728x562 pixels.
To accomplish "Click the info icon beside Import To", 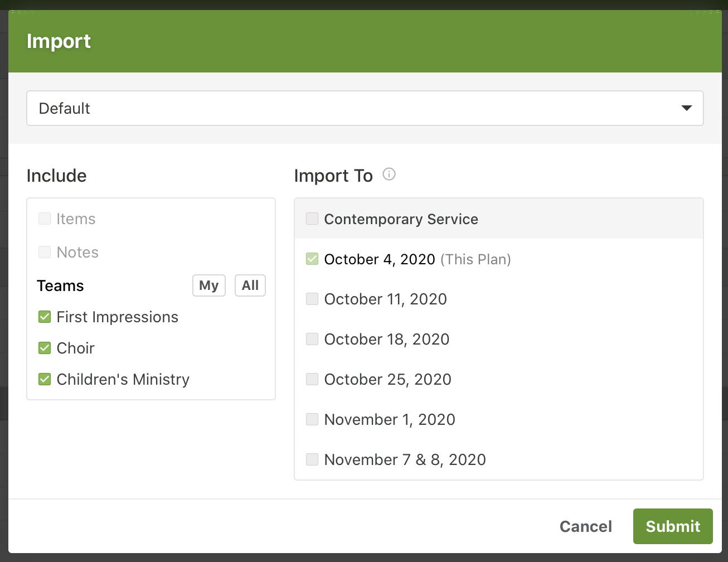I will tap(389, 175).
